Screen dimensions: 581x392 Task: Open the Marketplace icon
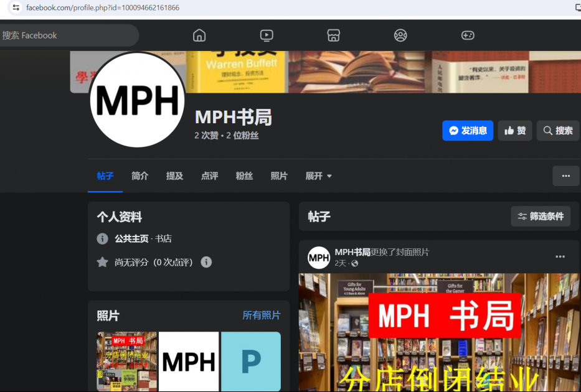pos(333,35)
